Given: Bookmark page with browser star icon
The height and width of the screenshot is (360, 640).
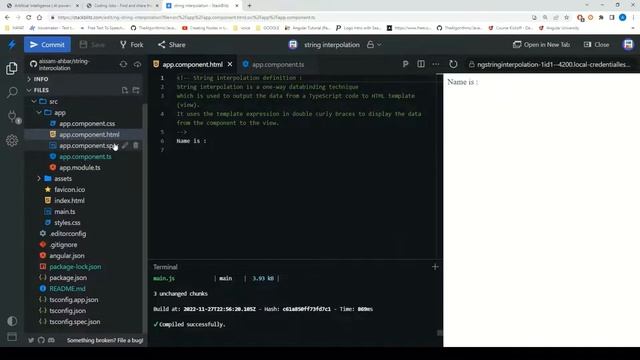Looking at the screenshot, I should (x=567, y=18).
